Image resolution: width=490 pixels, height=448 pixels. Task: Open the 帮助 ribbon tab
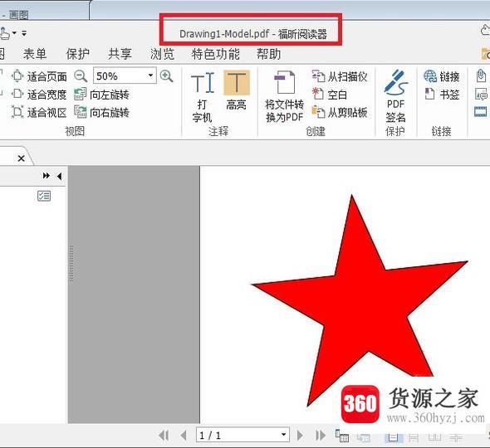[x=269, y=54]
